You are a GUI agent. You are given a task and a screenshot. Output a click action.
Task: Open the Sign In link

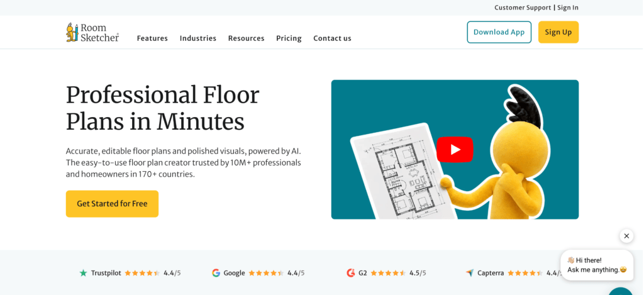pos(568,8)
